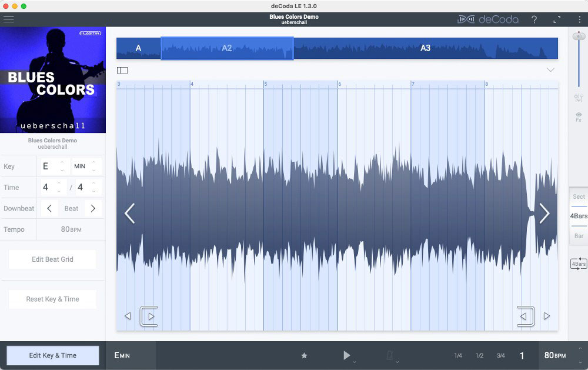This screenshot has width=588, height=370.
Task: Switch the zoom mode to Bar
Action: (579, 236)
